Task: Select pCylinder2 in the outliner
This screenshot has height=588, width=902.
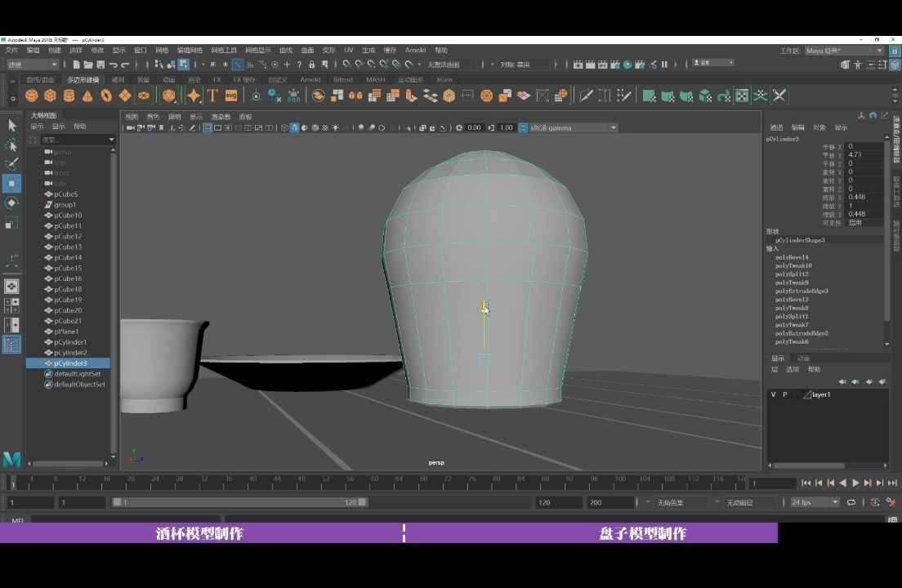Action: [70, 353]
